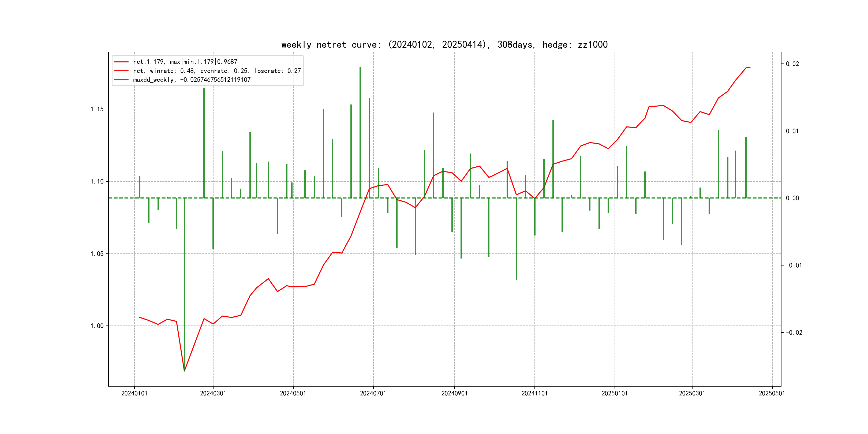Click the 1.10 left y-axis tick label

point(97,182)
